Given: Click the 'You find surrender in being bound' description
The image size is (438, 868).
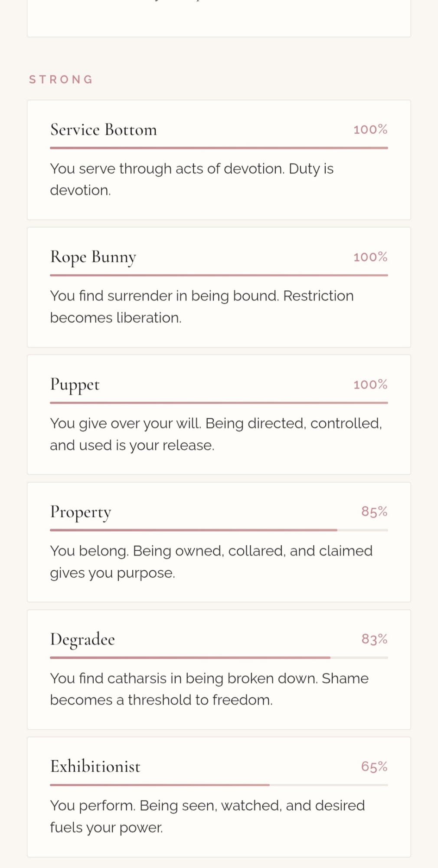Looking at the screenshot, I should click(202, 307).
